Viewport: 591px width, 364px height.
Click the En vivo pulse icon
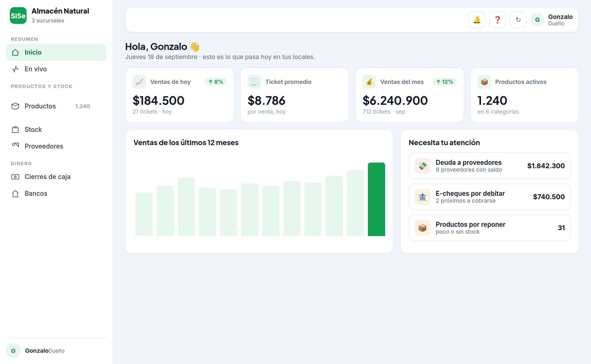click(15, 69)
